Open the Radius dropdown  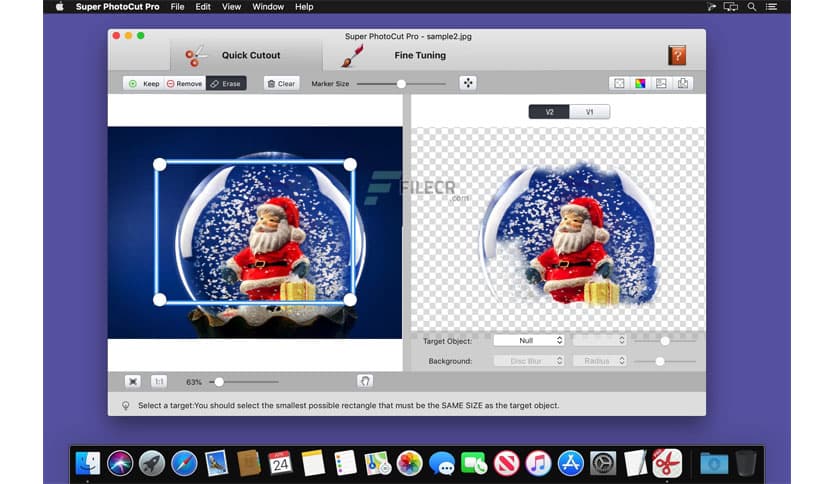599,361
